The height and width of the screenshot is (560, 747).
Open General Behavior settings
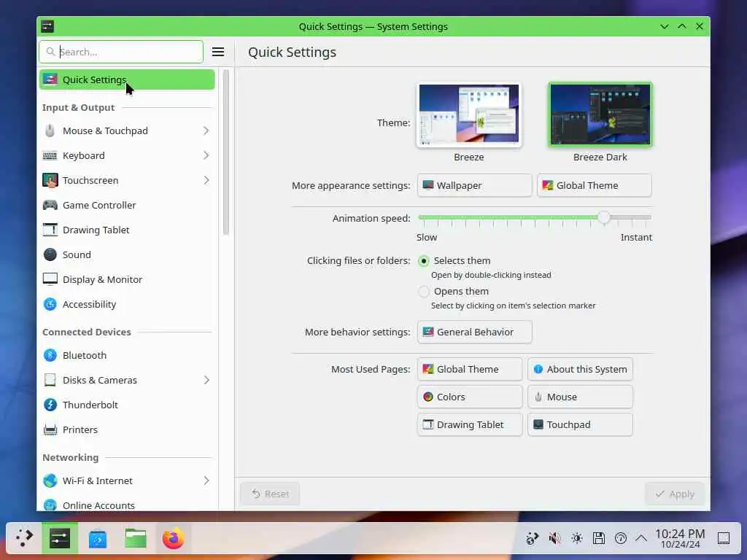coord(474,332)
